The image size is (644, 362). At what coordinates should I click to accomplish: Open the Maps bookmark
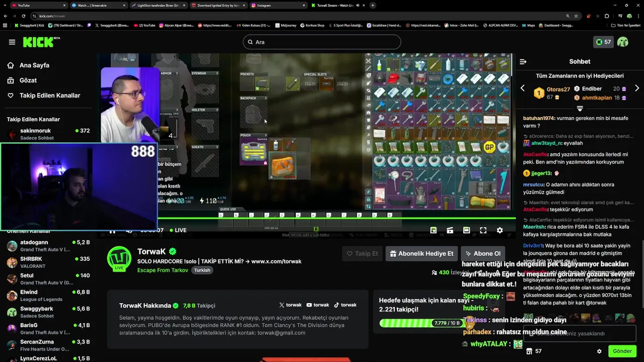pyautogui.click(x=528, y=25)
